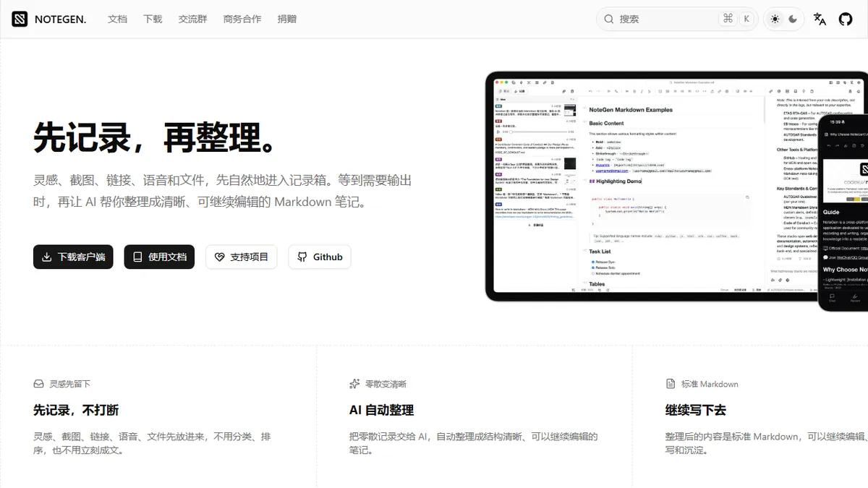The width and height of the screenshot is (868, 488).
Task: Click the hero paragraph starting 灵感、截图、链接、语音和文件
Action: coord(223,191)
